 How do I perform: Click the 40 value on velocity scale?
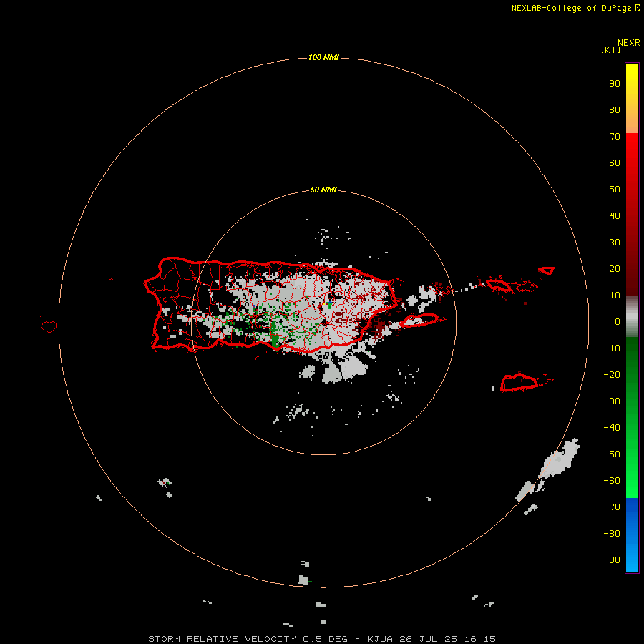615,216
